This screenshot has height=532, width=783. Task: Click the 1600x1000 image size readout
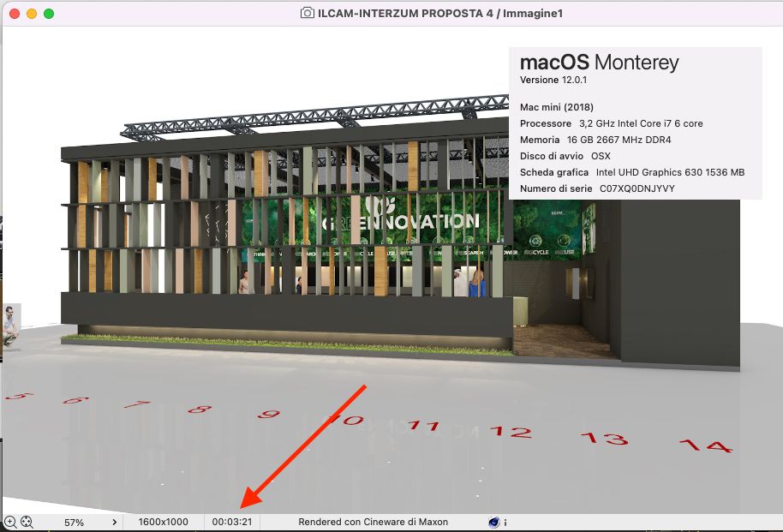click(x=164, y=522)
